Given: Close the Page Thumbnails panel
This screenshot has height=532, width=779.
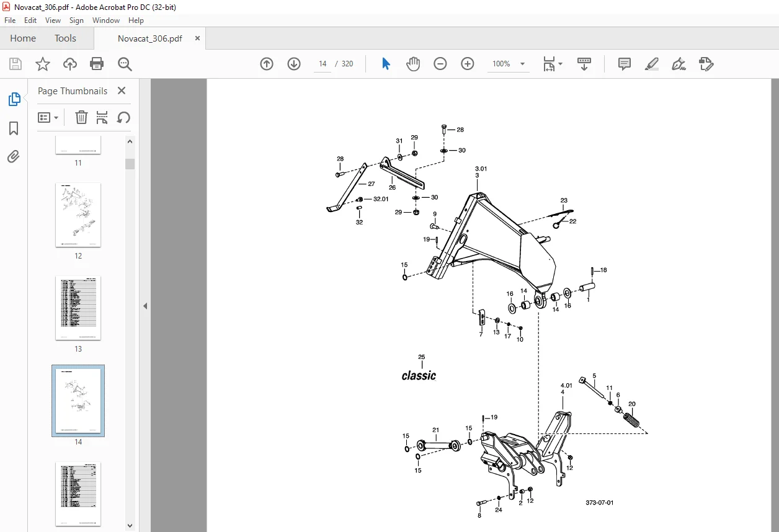Looking at the screenshot, I should coord(122,91).
